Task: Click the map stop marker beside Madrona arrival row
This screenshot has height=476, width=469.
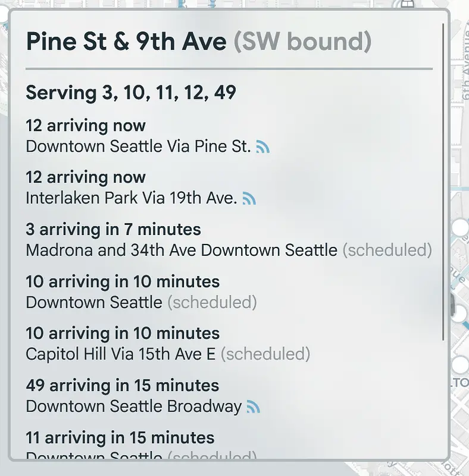Action: 460,227
